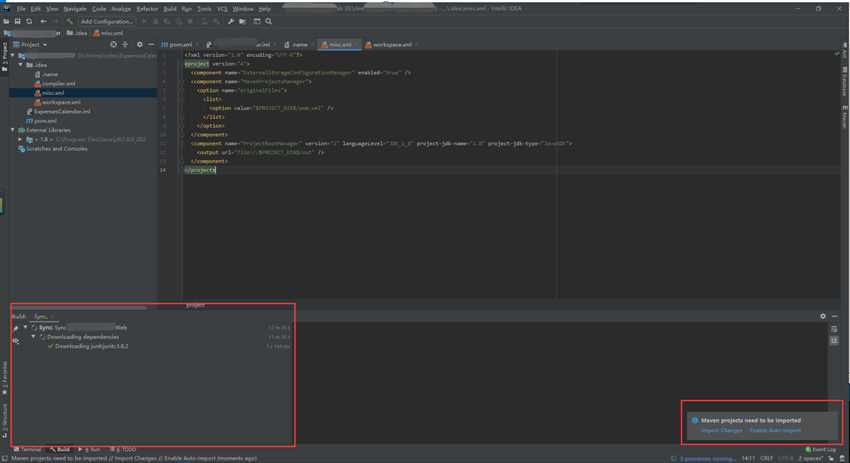850x463 pixels.
Task: Open the Add Configuration dropdown
Action: coord(107,22)
